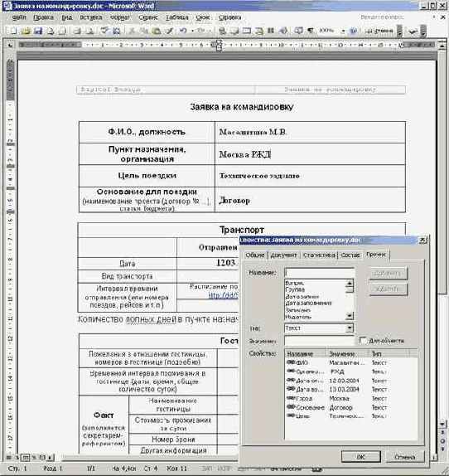Viewport: 449px width, 476px height.
Task: Open the 'Тип' Текст dropdown
Action: tap(350, 328)
